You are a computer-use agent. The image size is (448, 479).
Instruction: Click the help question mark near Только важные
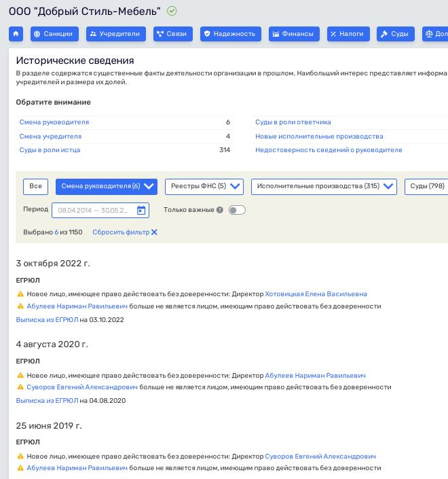pos(220,210)
